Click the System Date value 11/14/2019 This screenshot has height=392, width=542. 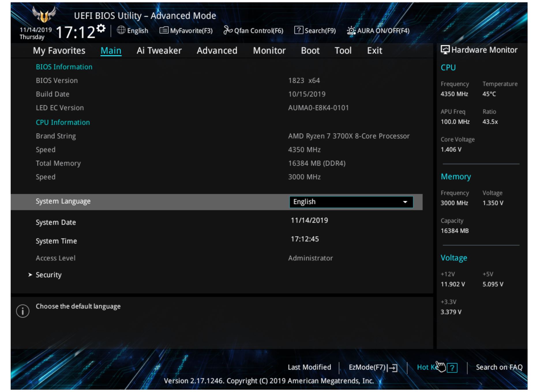click(x=309, y=220)
